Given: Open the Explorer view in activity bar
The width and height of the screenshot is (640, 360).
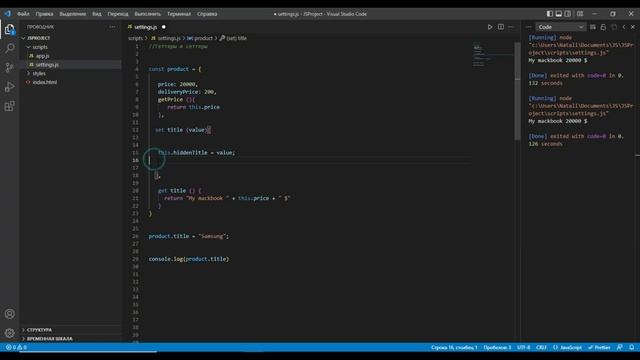Looking at the screenshot, I should coord(9,29).
